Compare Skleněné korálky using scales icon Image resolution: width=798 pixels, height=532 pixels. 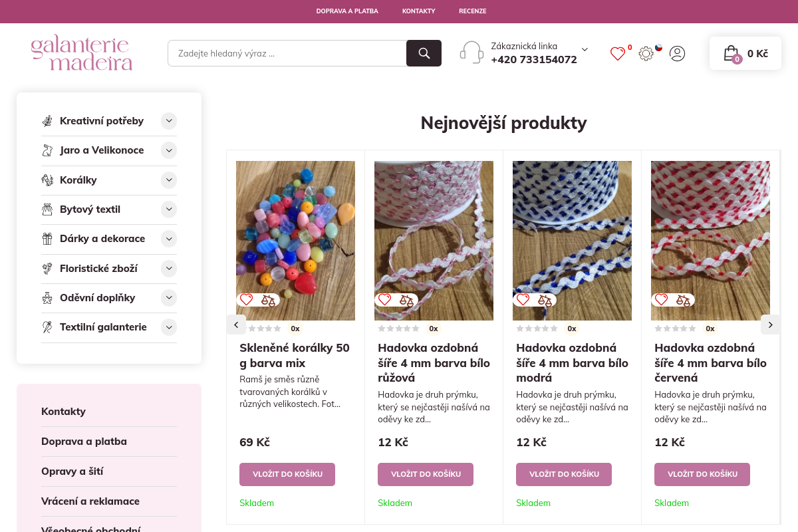tap(268, 300)
